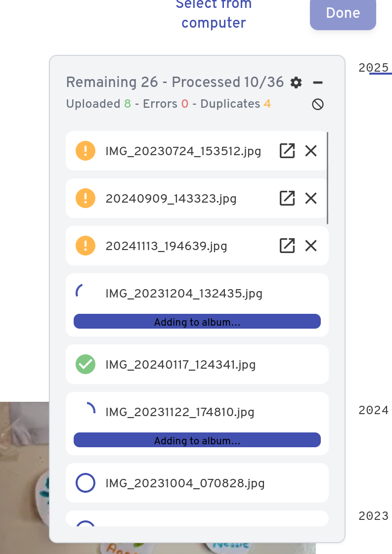
Task: Dismiss all upload errors icon
Action: click(x=318, y=104)
